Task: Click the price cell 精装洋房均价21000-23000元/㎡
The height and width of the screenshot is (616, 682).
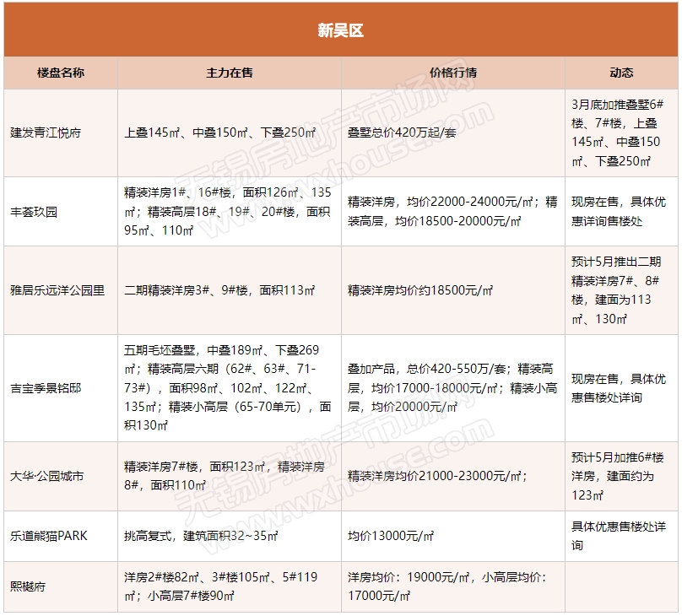Action: pos(453,477)
